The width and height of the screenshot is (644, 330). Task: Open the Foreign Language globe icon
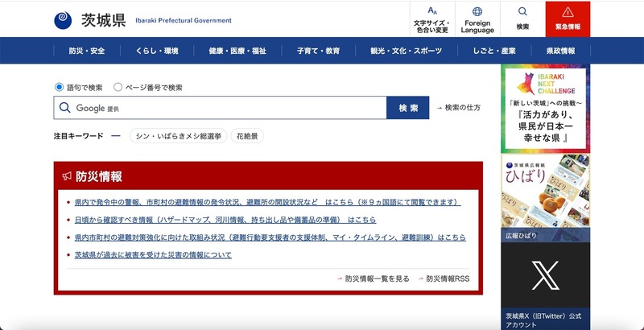[477, 19]
